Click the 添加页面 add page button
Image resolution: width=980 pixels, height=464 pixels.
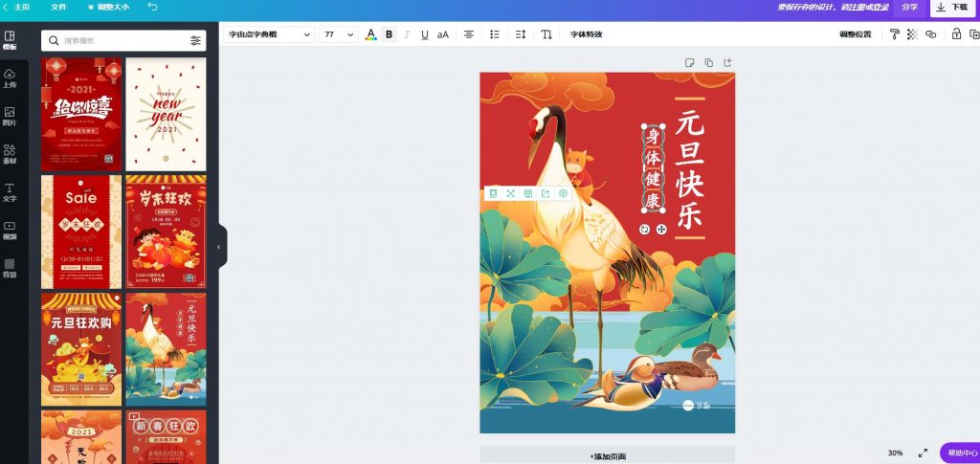coord(607,456)
